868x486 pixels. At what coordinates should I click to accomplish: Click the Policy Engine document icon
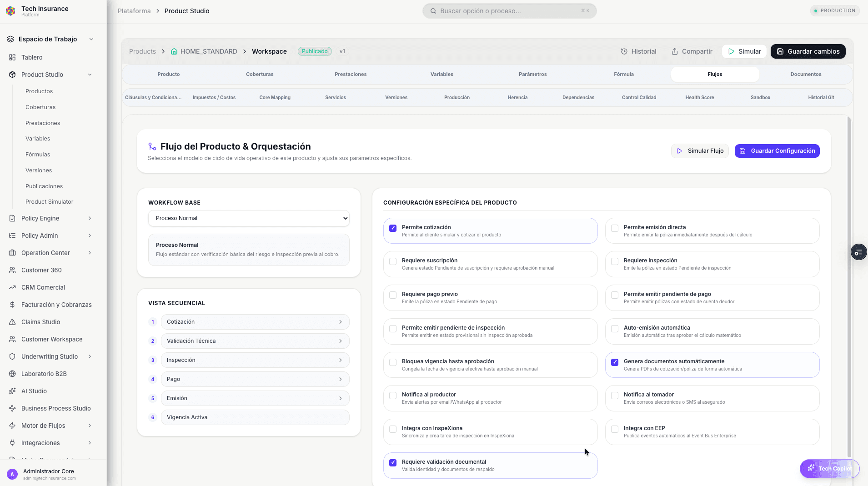[x=12, y=218]
